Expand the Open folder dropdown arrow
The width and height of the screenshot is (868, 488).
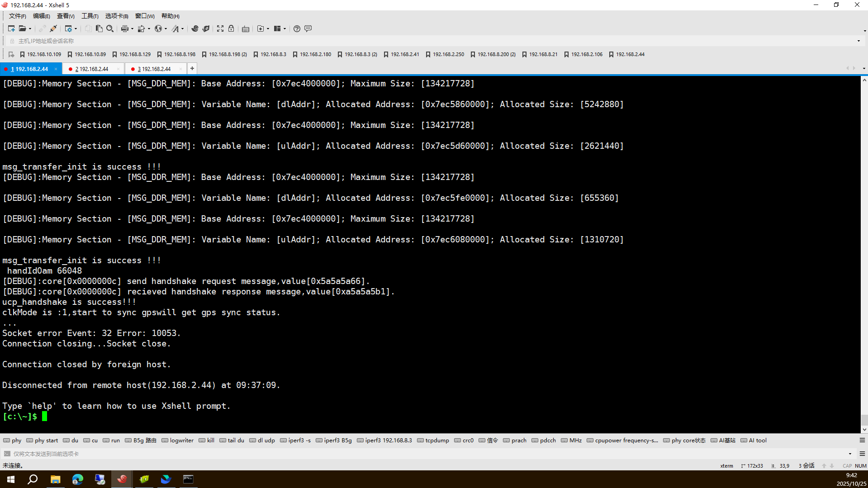[x=30, y=28]
